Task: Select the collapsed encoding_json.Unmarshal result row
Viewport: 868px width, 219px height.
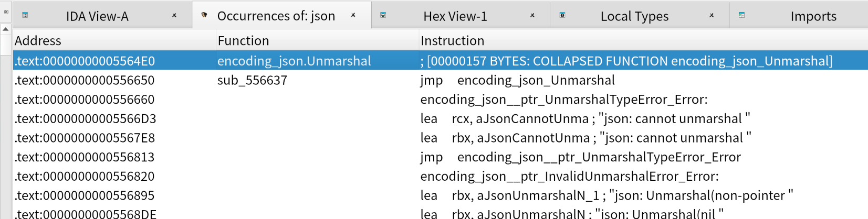Action: tap(294, 61)
